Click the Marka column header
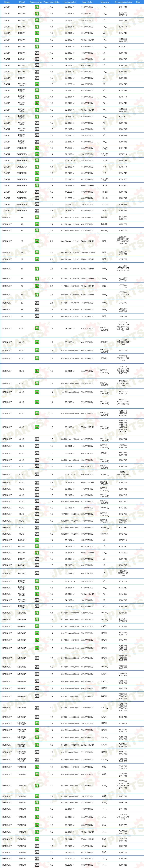The width and height of the screenshot is (144, 868). 7,2
